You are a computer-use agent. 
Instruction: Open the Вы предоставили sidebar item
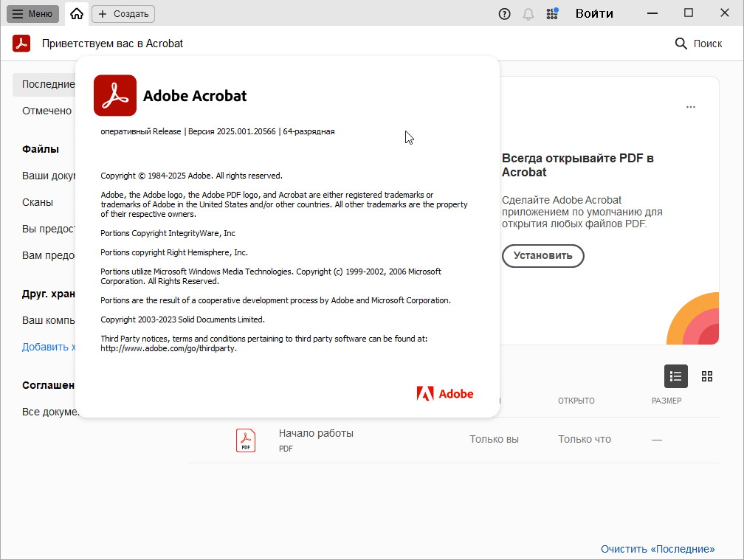click(49, 229)
